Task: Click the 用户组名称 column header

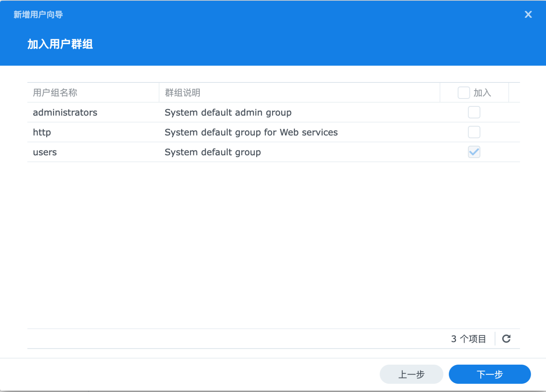Action: [55, 92]
